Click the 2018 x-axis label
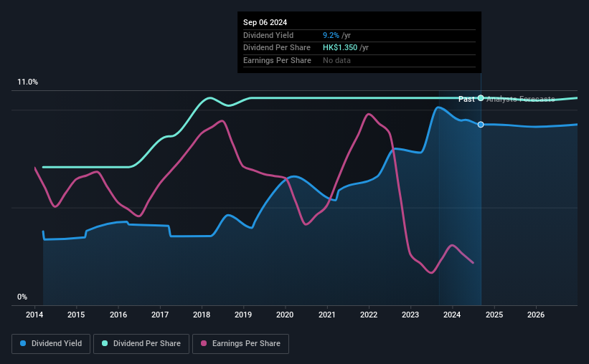 [x=202, y=315]
